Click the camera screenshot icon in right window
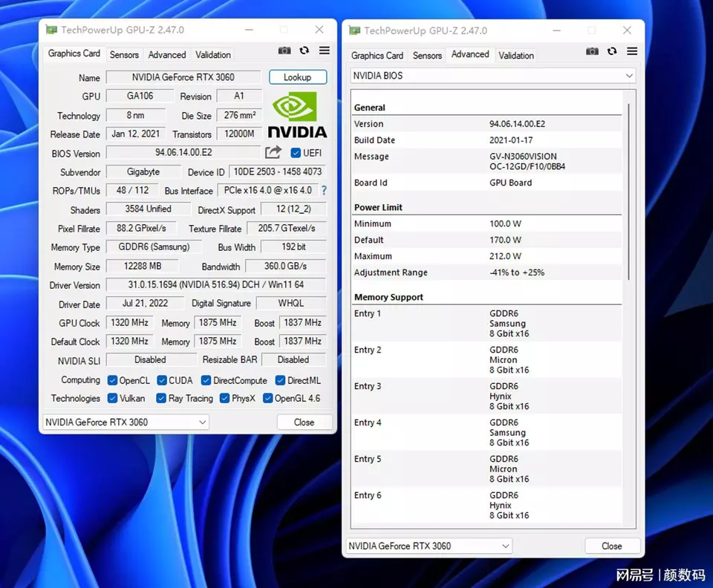Viewport: 713px width, 588px height. (592, 51)
